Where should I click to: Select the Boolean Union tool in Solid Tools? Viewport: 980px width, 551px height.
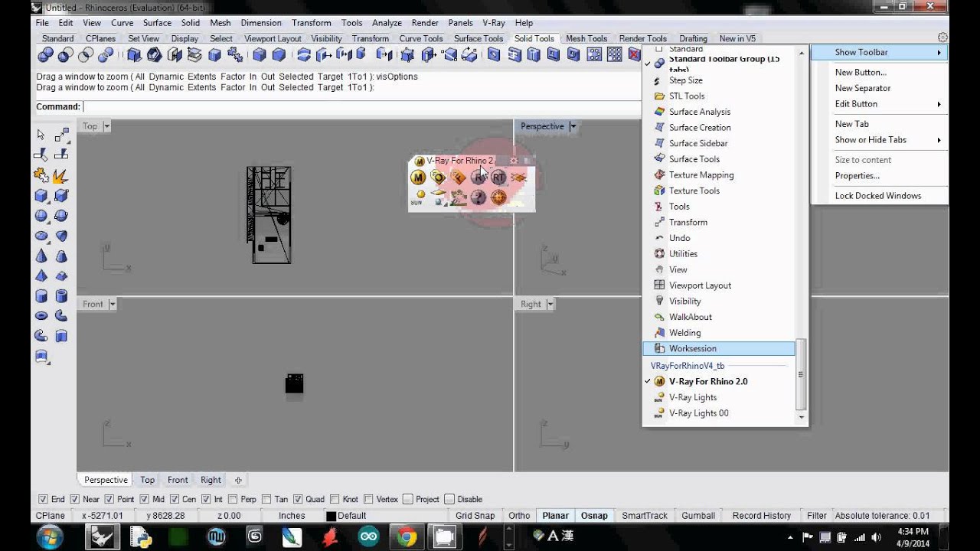coord(46,55)
